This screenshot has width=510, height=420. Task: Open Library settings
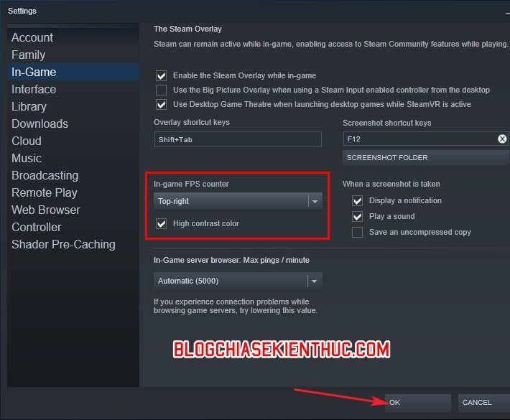tap(73, 107)
